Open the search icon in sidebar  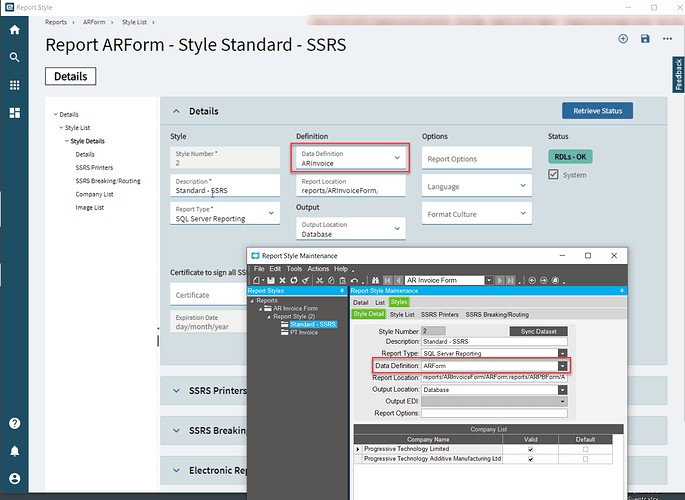pyautogui.click(x=14, y=57)
